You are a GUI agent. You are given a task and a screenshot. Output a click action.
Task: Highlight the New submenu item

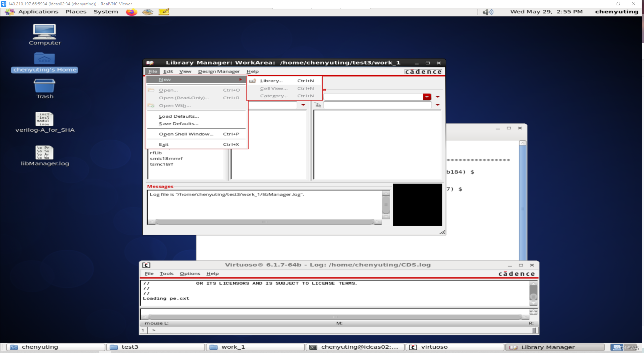(196, 79)
